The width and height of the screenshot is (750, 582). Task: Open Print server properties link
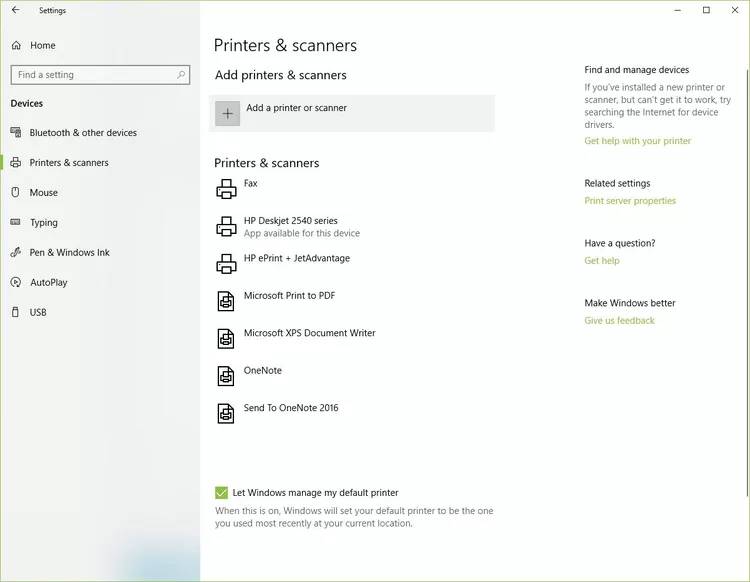pyautogui.click(x=630, y=200)
